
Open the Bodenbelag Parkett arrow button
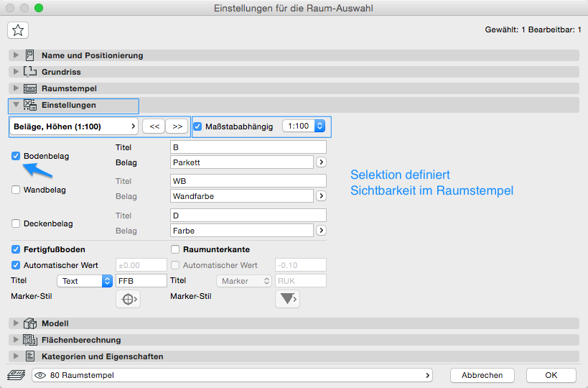click(x=322, y=162)
